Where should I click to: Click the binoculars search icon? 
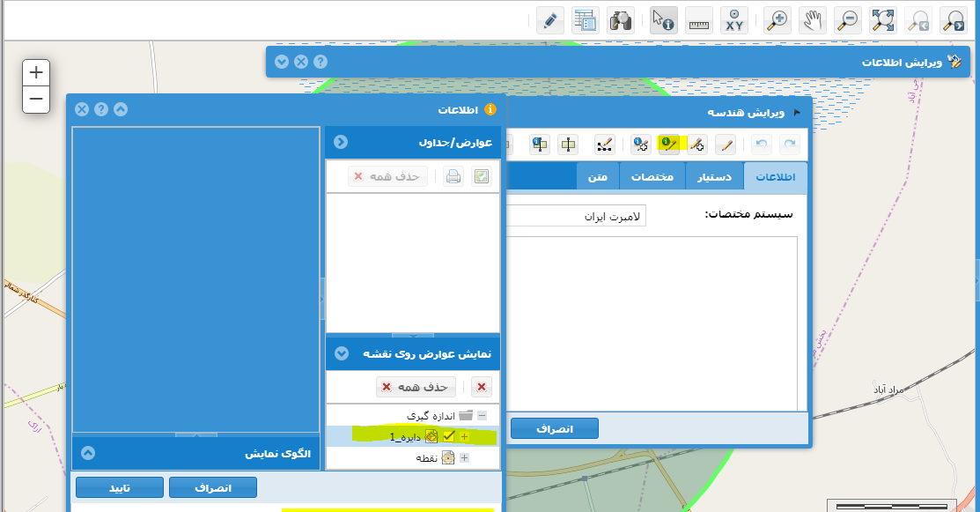(622, 20)
